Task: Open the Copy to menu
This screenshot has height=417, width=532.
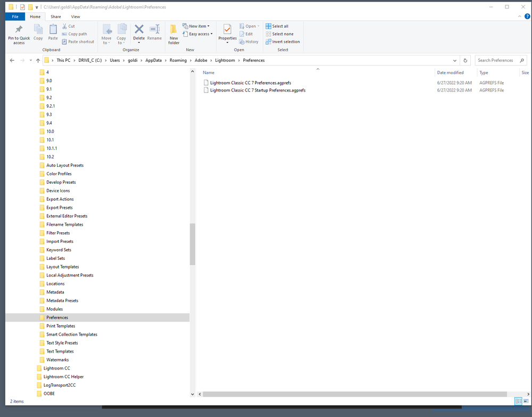Action: tap(121, 34)
